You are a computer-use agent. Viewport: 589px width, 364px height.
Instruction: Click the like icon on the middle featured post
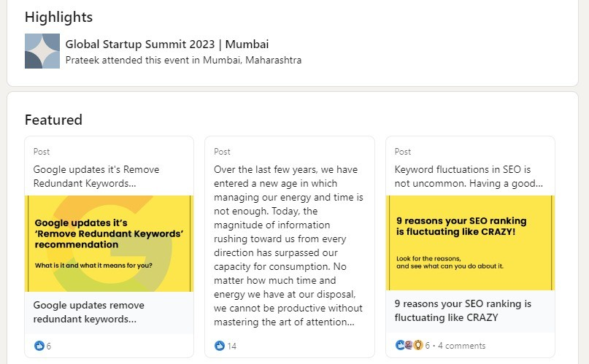click(220, 346)
